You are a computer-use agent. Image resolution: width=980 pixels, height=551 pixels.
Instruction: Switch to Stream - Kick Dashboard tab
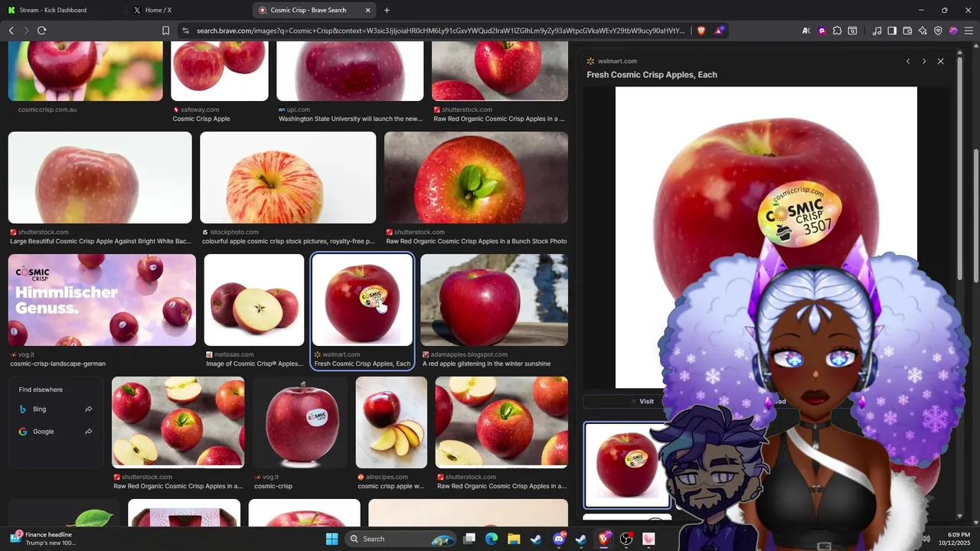(63, 10)
